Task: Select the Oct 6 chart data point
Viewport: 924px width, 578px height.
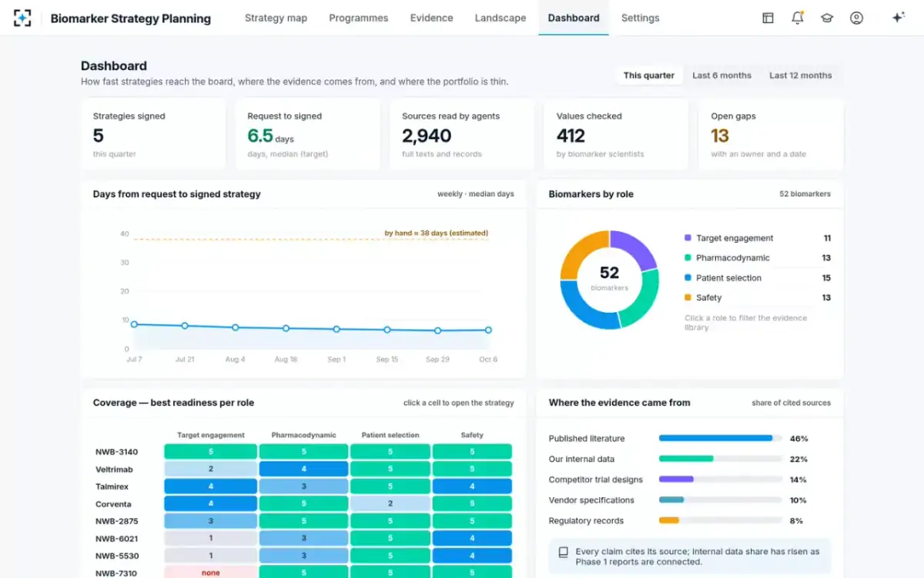Action: [x=488, y=330]
